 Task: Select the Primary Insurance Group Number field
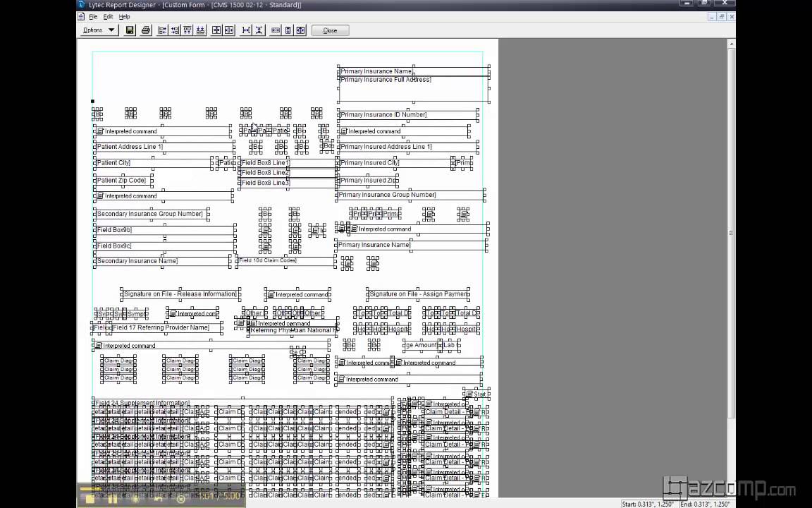tap(410, 195)
